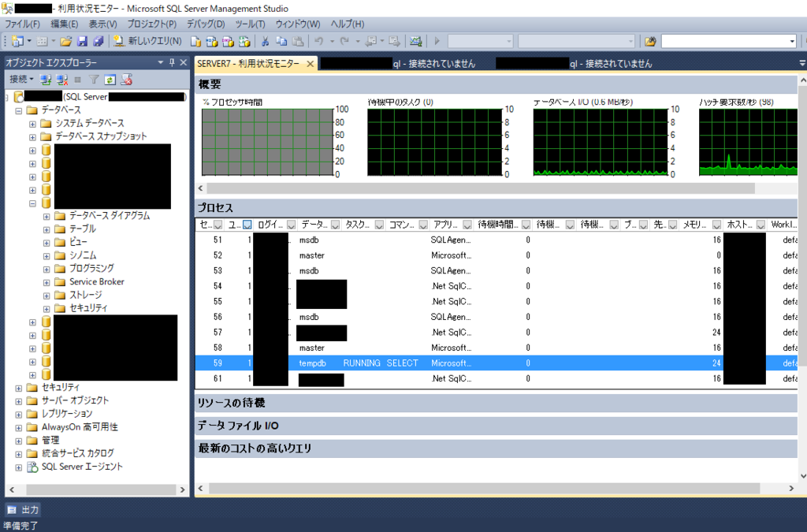Viewport: 807px width, 532px height.
Task: Select the session 59 tempdb process row
Action: tap(496, 363)
